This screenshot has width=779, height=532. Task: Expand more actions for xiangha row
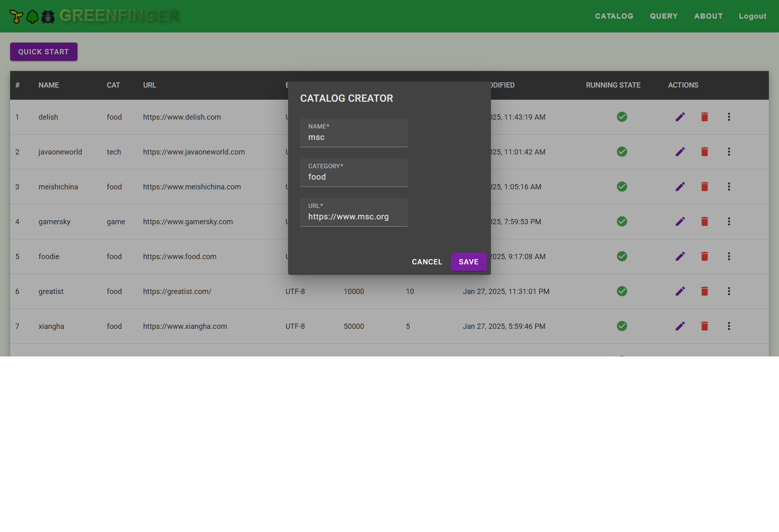[729, 326]
